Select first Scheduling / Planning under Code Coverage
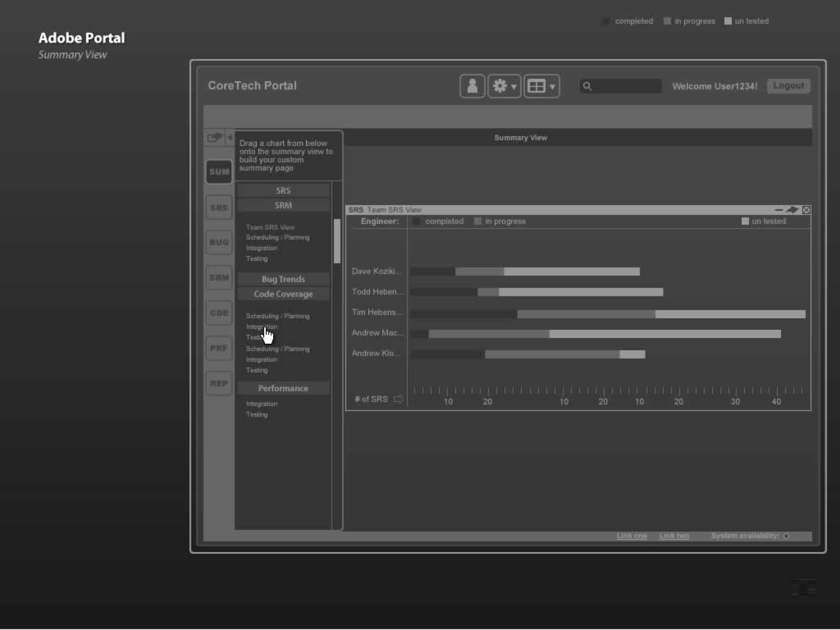840x630 pixels. click(x=278, y=316)
